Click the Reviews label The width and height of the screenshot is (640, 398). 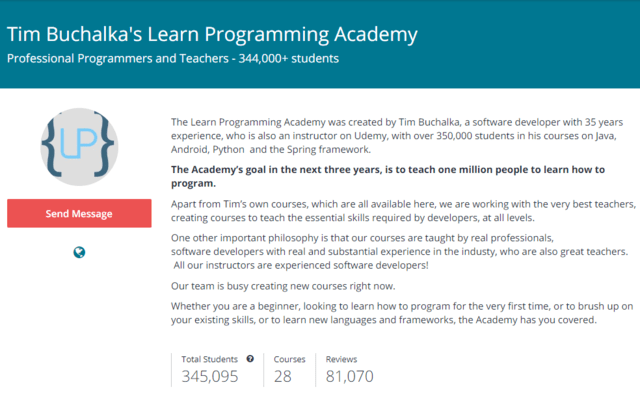[341, 359]
